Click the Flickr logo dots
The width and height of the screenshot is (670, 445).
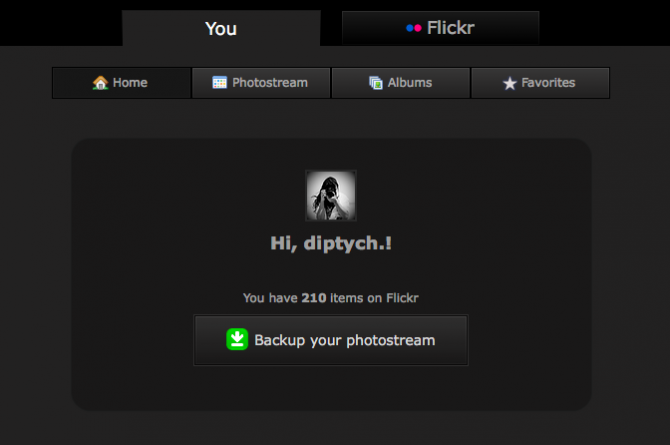click(414, 28)
